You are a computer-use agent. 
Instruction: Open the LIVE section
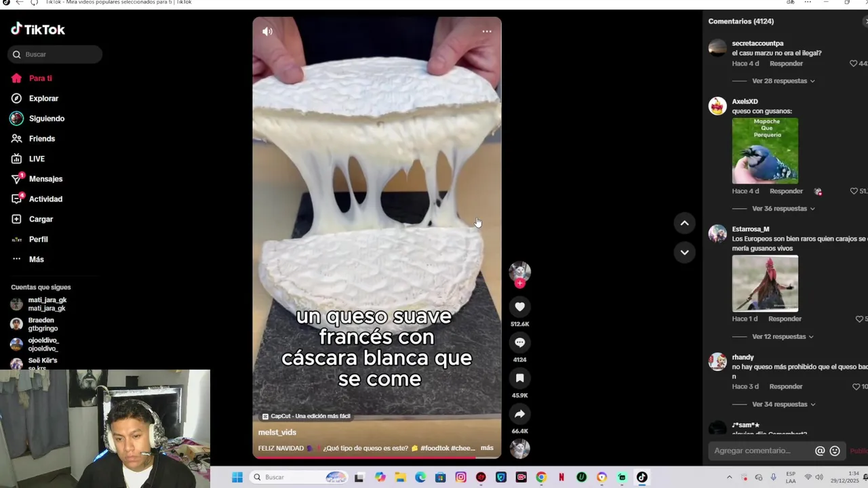coord(28,159)
